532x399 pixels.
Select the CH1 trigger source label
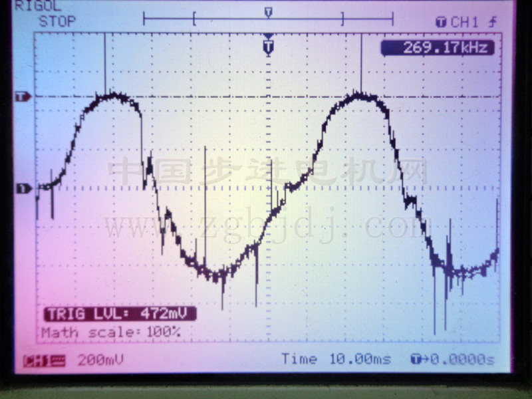pyautogui.click(x=464, y=22)
